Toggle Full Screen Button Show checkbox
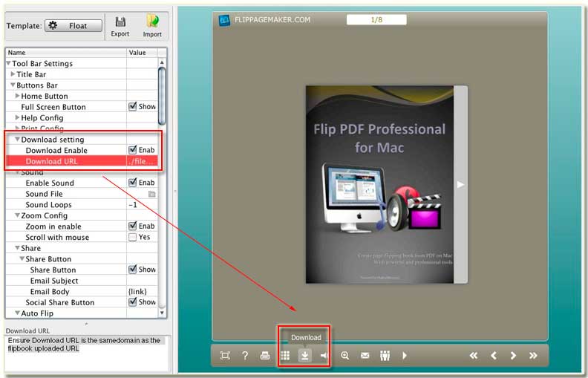This screenshot has height=378, width=588. [132, 106]
